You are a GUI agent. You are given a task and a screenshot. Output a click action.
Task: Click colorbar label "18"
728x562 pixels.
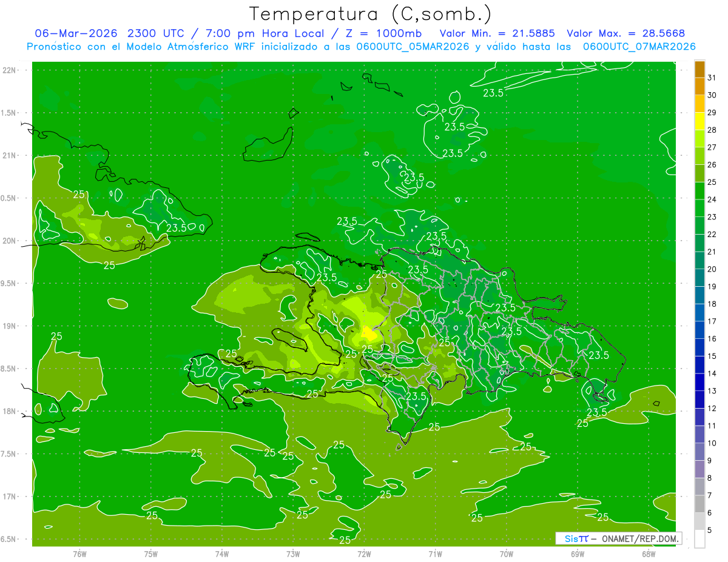click(712, 304)
